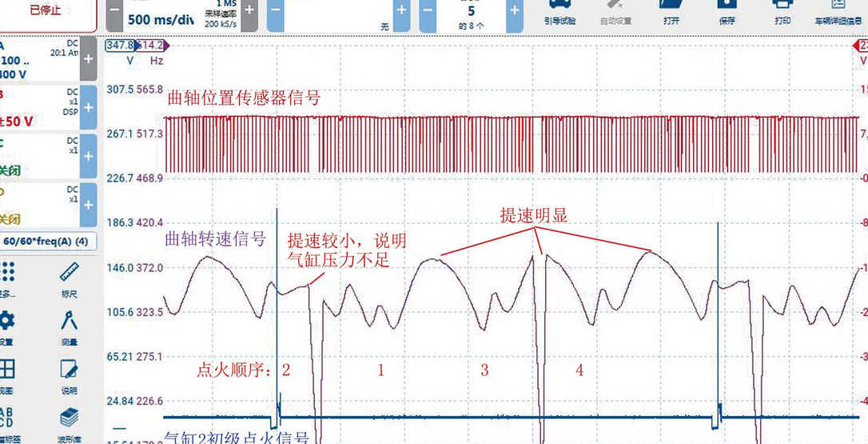Click axis value 372.0

[149, 268]
